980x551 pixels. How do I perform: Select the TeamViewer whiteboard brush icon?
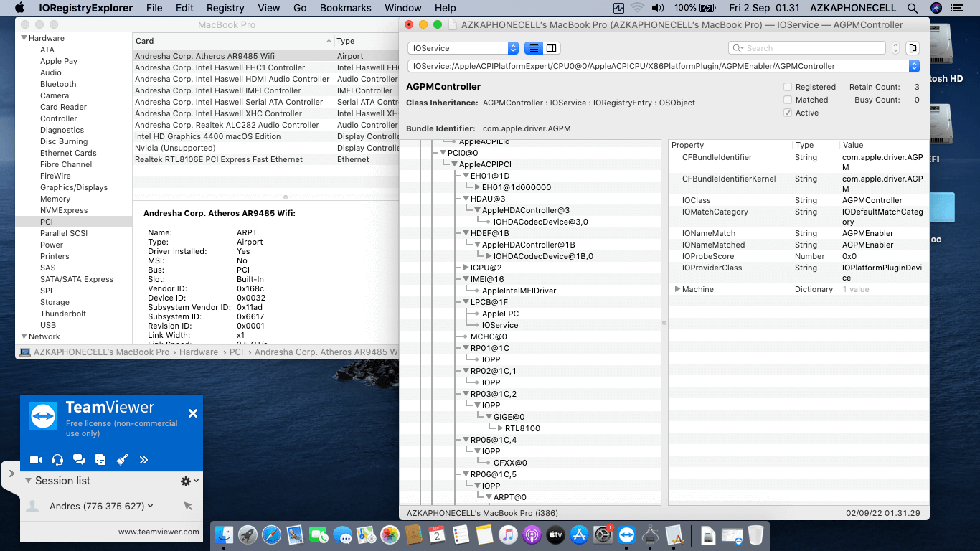122,460
